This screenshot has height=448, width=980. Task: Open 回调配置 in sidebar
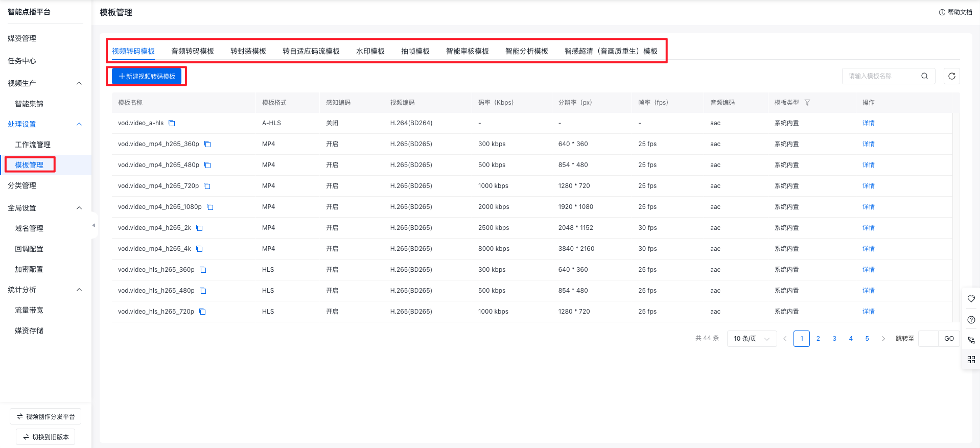(29, 249)
